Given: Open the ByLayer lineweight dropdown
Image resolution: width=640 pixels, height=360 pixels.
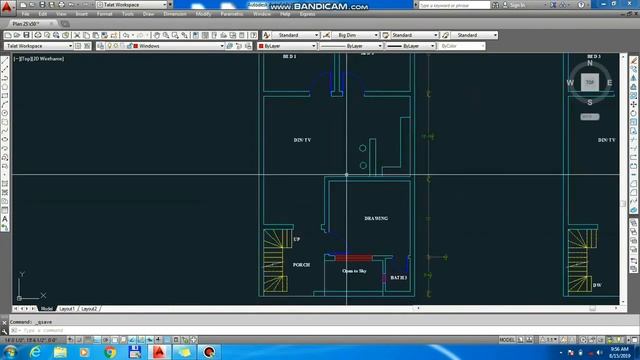Looking at the screenshot, I should pos(410,46).
